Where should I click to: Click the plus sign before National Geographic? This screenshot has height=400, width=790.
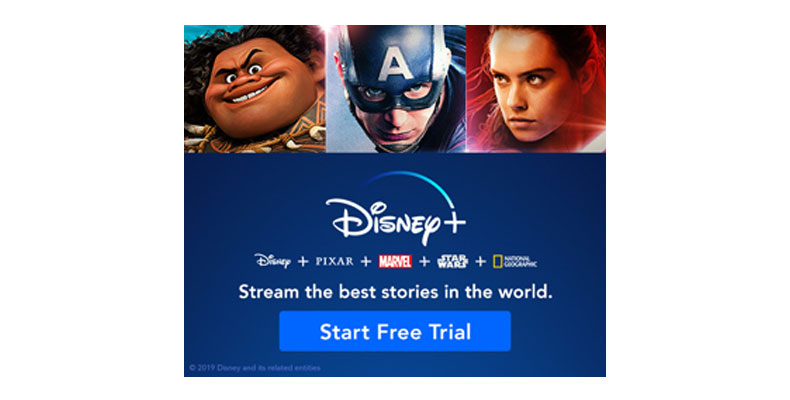[x=481, y=261]
